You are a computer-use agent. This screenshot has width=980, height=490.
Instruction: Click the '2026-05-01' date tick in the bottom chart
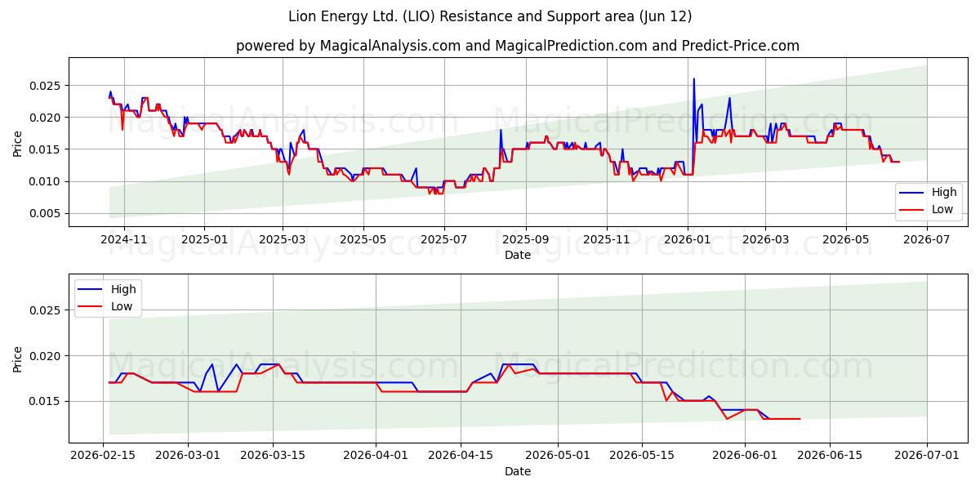click(559, 456)
